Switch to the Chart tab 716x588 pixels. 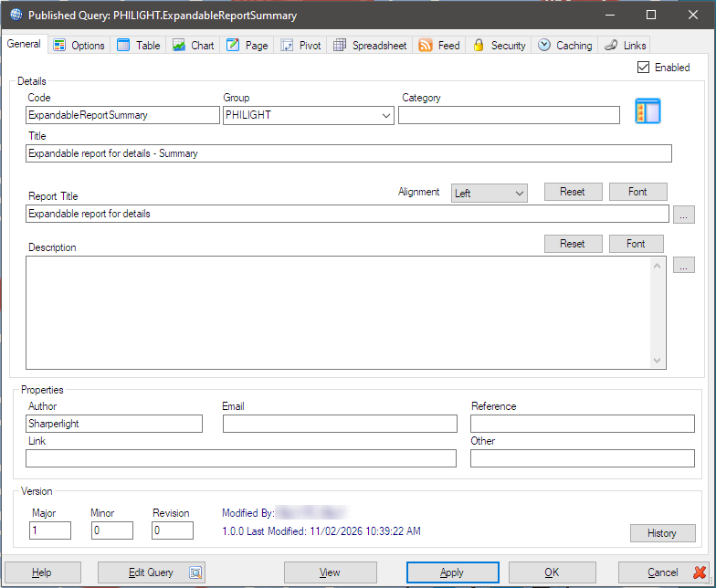194,46
